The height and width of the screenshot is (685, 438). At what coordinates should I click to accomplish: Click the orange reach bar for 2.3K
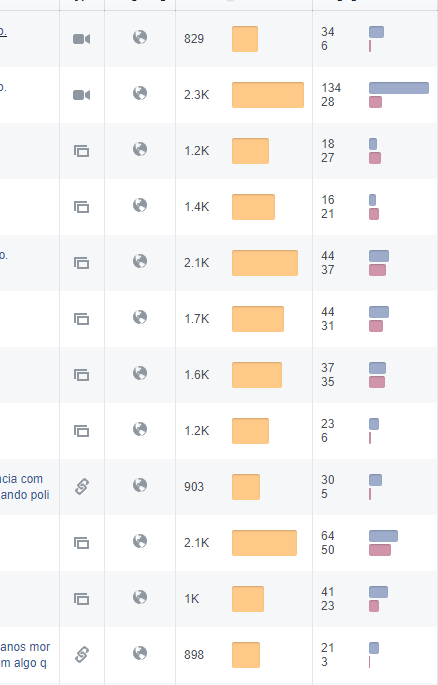click(268, 95)
